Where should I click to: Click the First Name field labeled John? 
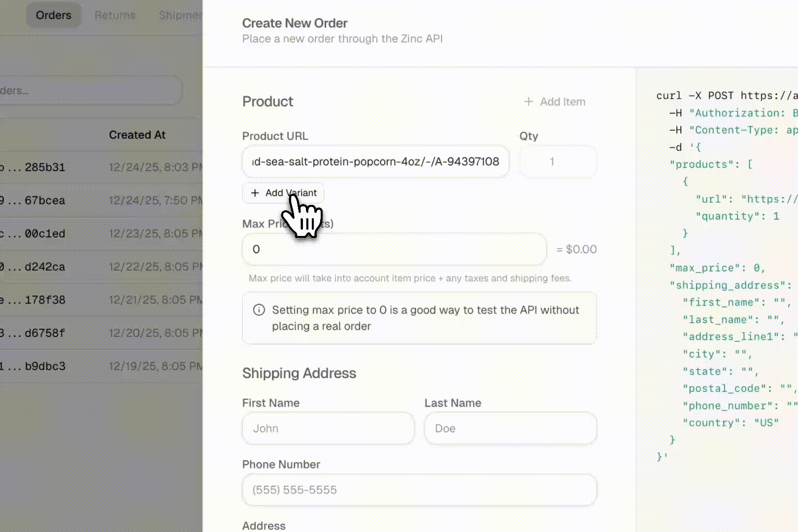coord(328,428)
